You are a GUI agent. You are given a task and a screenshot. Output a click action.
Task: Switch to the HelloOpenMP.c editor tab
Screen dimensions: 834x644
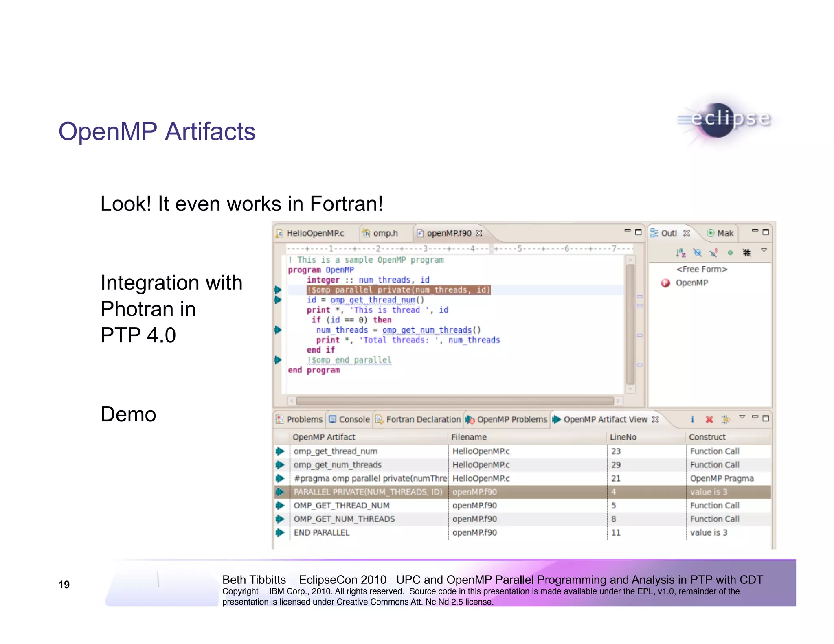tap(310, 233)
